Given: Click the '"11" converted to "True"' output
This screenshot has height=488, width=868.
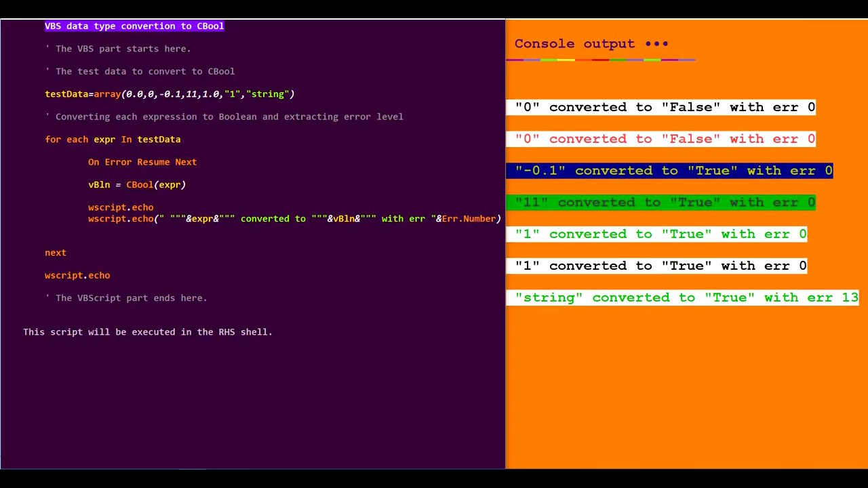Looking at the screenshot, I should (661, 202).
